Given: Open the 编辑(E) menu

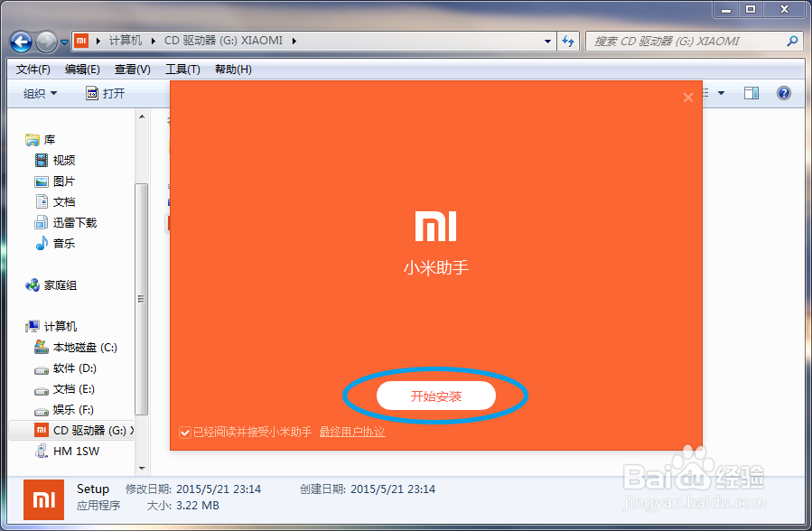Looking at the screenshot, I should 82,70.
